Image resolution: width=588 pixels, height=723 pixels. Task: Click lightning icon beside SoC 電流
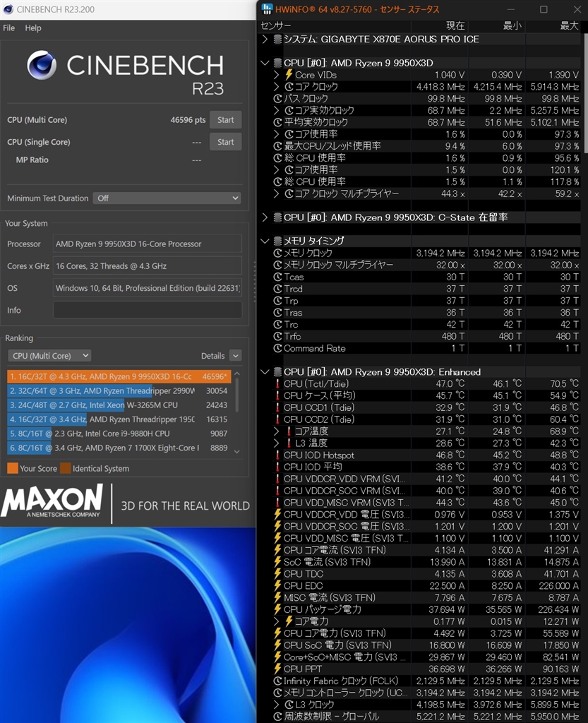tap(277, 561)
